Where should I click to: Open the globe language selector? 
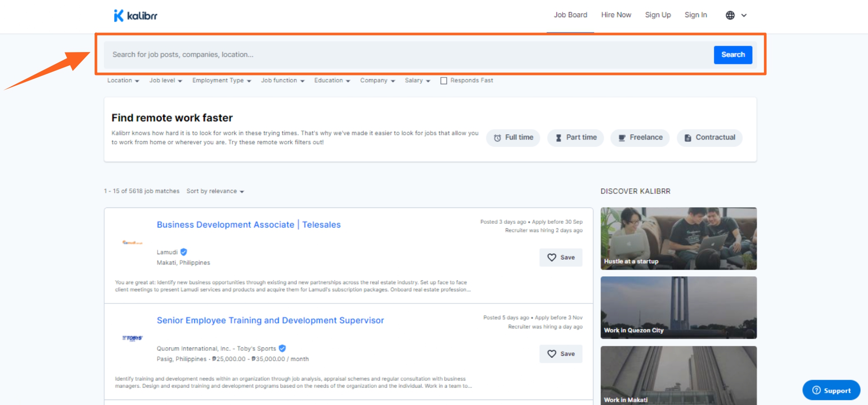point(736,15)
